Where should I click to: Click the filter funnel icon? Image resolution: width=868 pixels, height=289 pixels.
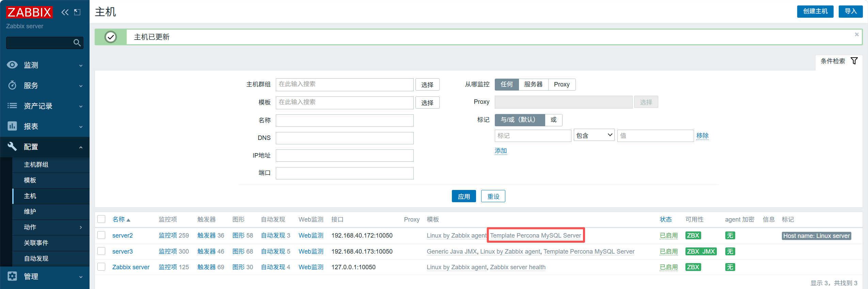pyautogui.click(x=854, y=61)
